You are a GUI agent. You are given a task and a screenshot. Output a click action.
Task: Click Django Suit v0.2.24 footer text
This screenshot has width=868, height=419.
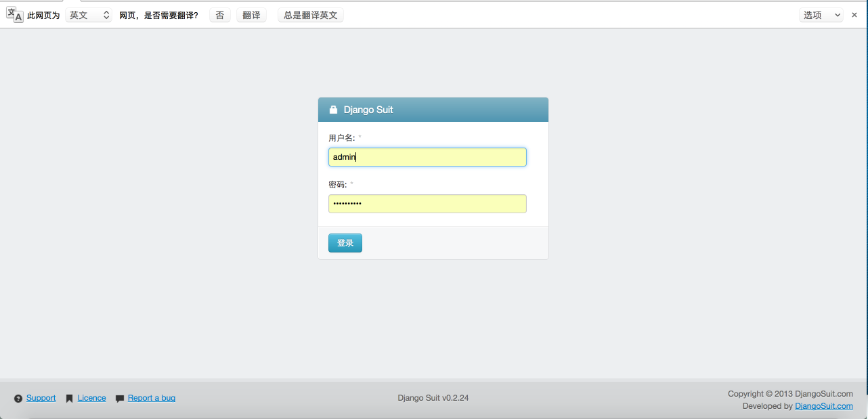tap(433, 398)
